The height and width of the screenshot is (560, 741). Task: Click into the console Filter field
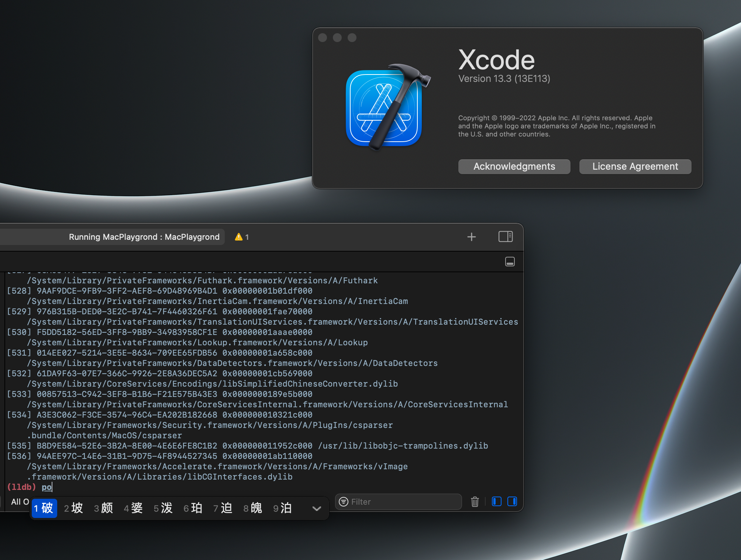click(402, 502)
